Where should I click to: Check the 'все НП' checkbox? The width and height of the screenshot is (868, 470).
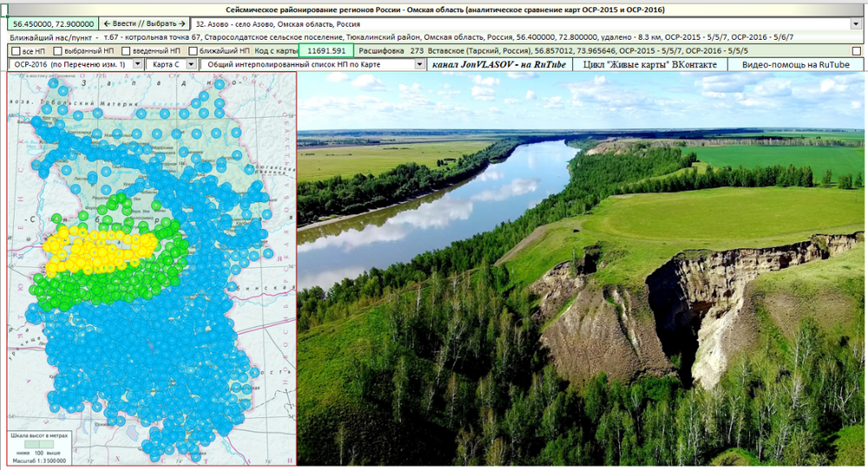16,51
